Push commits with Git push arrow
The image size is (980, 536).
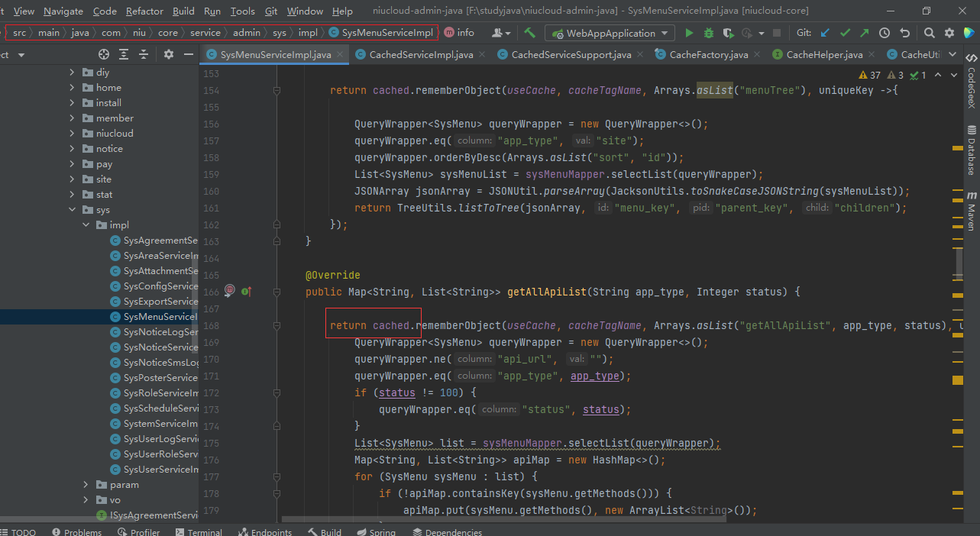click(x=864, y=33)
